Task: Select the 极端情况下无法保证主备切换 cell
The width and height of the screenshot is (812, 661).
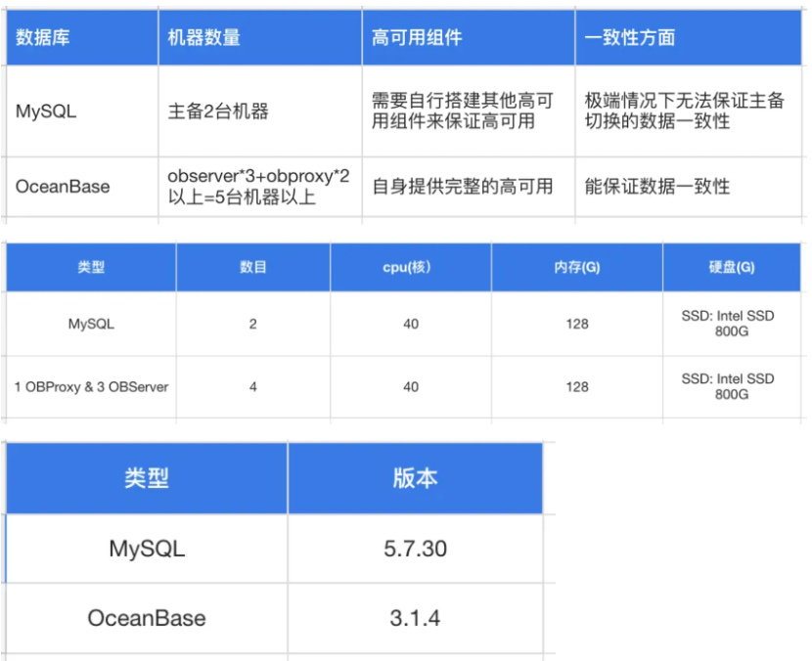Action: click(689, 110)
